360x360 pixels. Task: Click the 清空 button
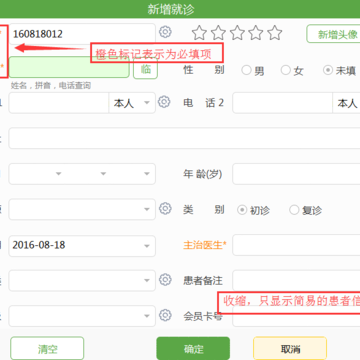pyautogui.click(x=47, y=349)
